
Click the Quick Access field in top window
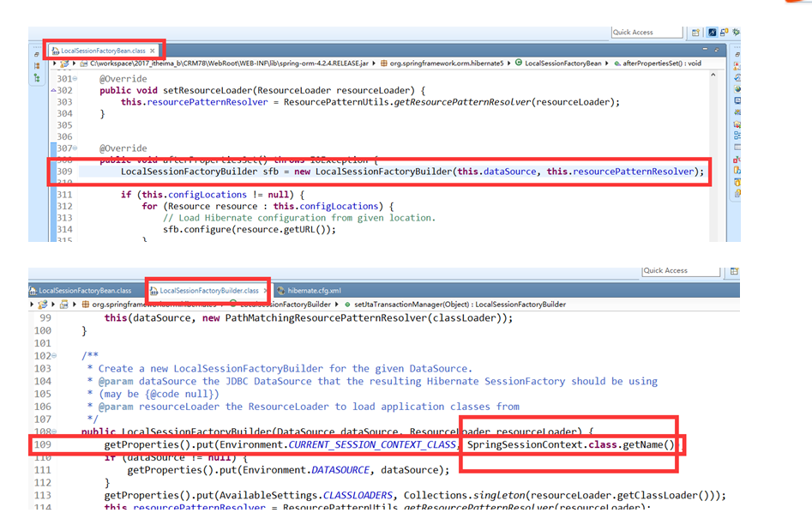point(647,32)
